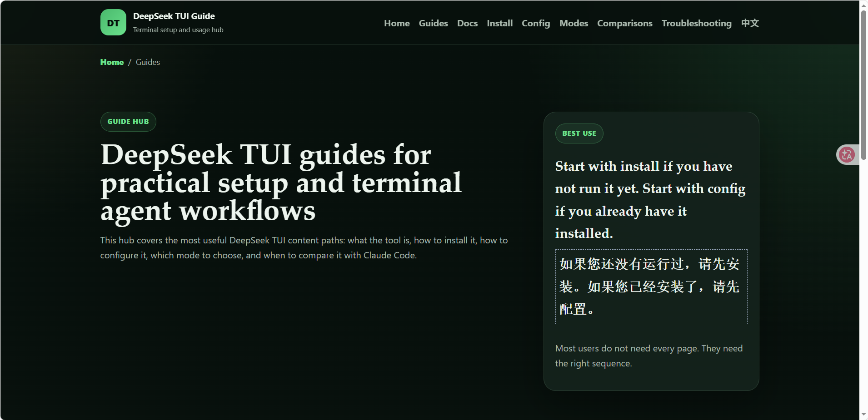Navigate to Install in the top menu
The image size is (868, 420).
coord(499,23)
